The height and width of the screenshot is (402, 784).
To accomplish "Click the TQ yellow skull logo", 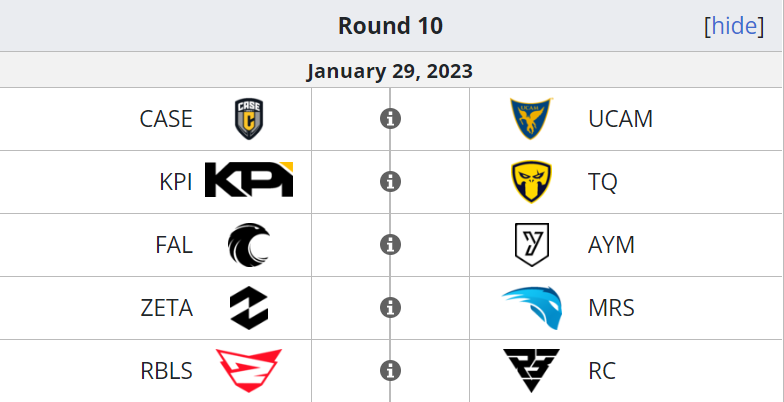I will [x=532, y=182].
